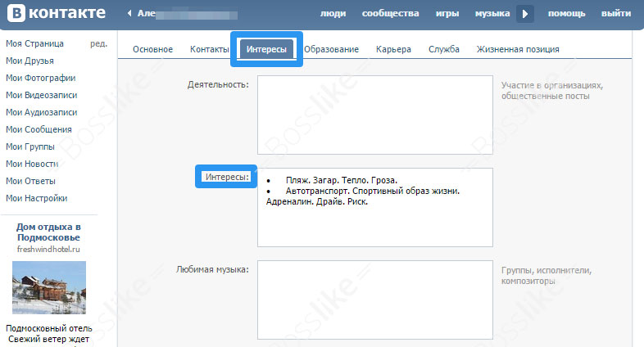This screenshot has height=347, width=644.
Task: Open Мои Видеозаписи in the sidebar
Action: 42,95
